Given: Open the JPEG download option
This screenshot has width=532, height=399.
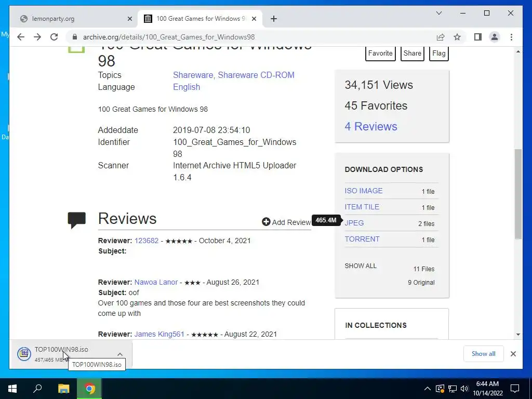Looking at the screenshot, I should [354, 223].
